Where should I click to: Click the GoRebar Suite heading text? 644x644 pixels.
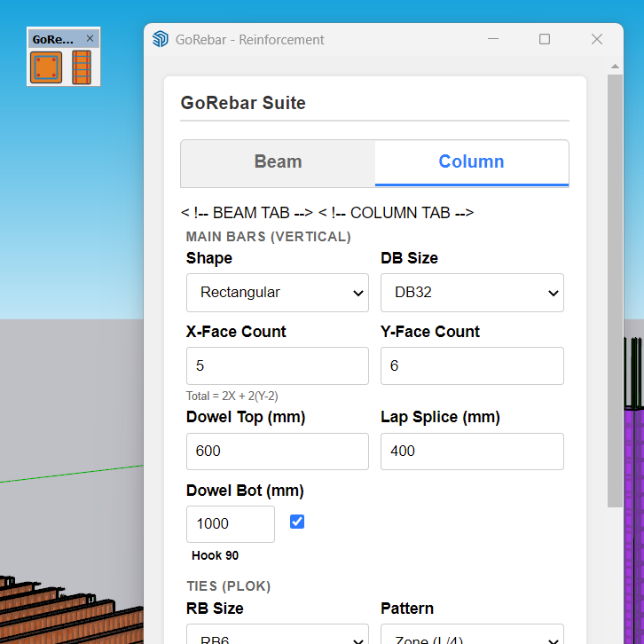pyautogui.click(x=243, y=103)
